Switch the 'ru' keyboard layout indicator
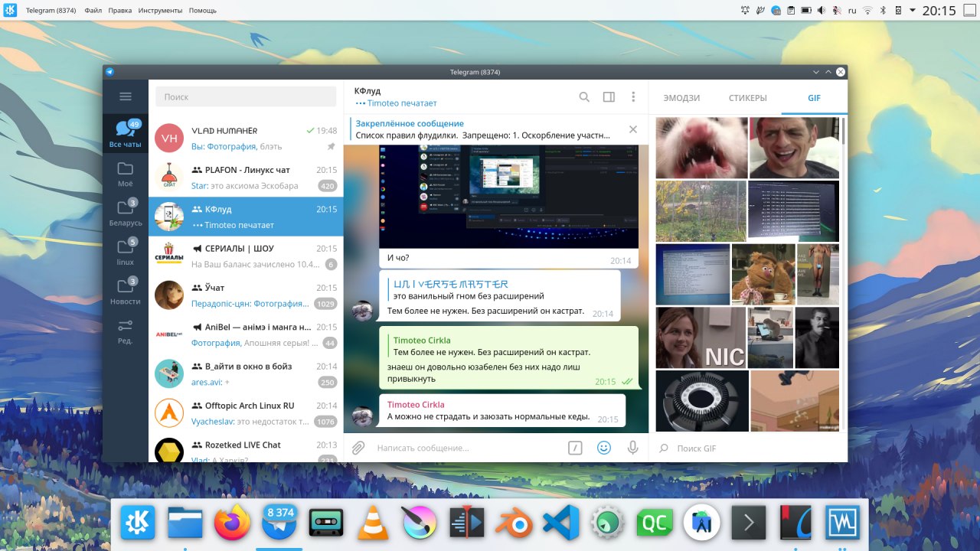980x551 pixels. [852, 11]
